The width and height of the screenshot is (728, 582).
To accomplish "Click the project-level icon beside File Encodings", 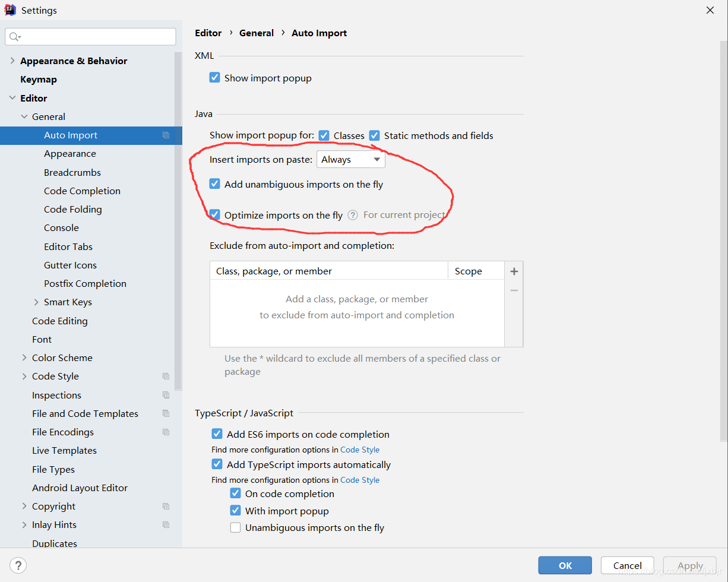I will 166,432.
